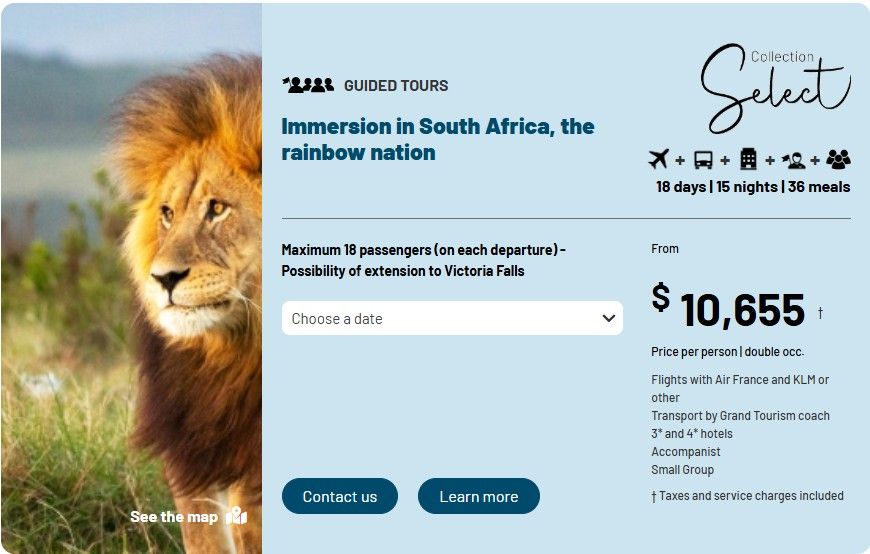The width and height of the screenshot is (870, 554).
Task: Click the $10,655 price amount
Action: pyautogui.click(x=741, y=309)
